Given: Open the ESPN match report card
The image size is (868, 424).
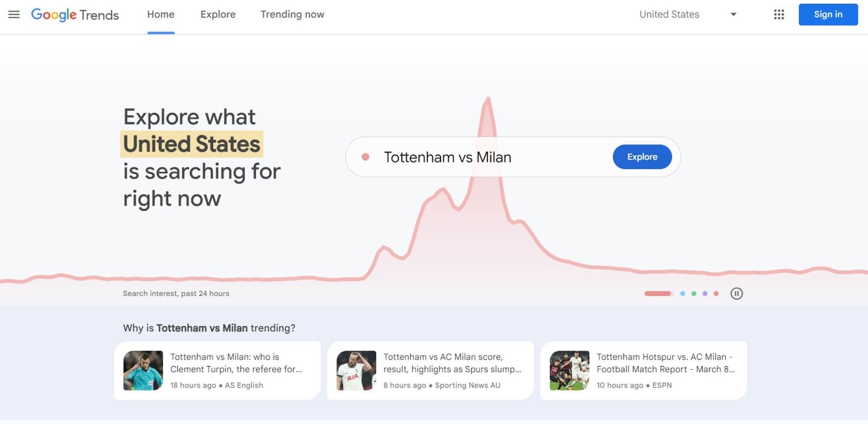Looking at the screenshot, I should coord(643,370).
